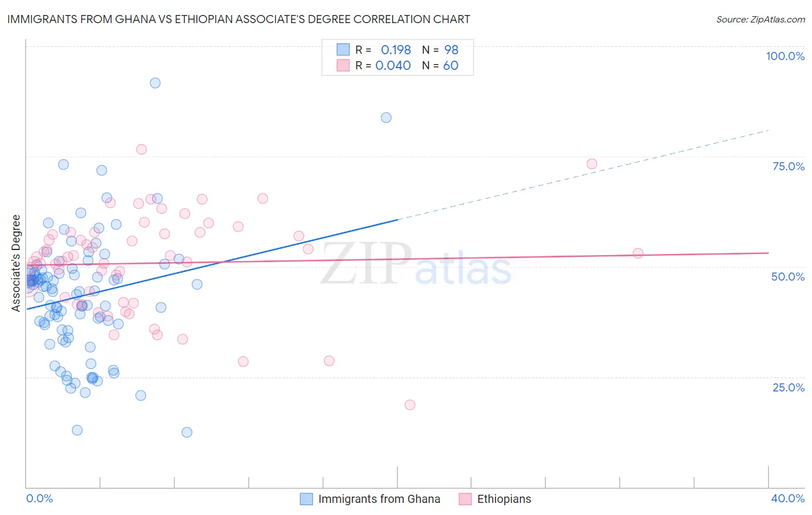Click the rightmost pink point near 53%
This screenshot has height=515, width=812.
click(x=638, y=253)
